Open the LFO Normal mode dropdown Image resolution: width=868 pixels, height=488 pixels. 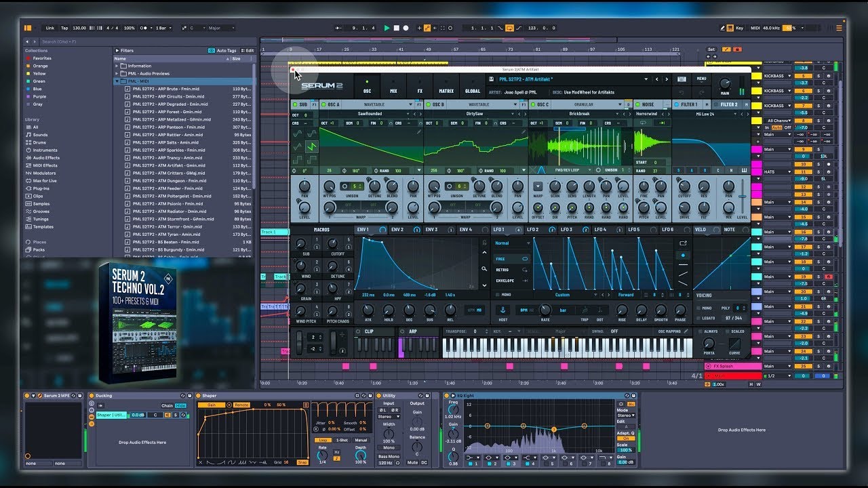512,243
